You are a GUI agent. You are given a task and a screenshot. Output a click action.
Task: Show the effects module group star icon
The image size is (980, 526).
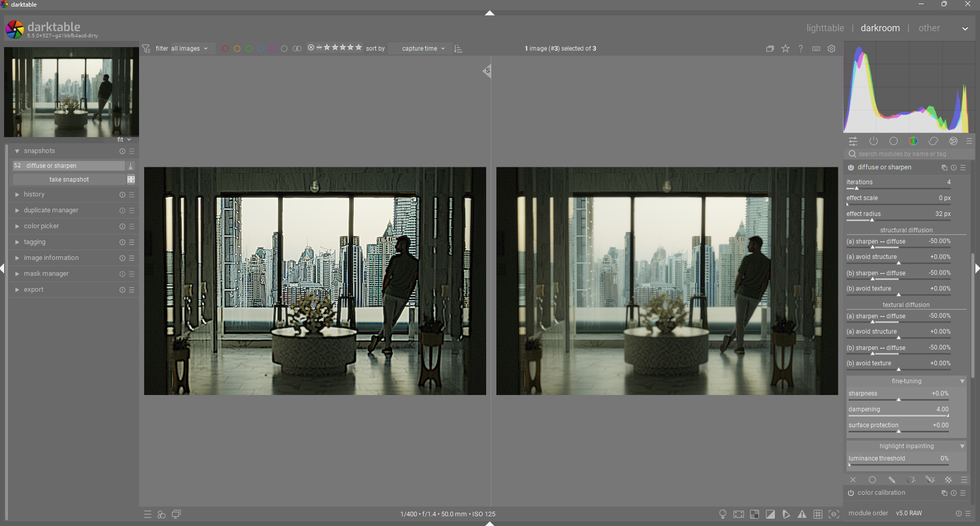pyautogui.click(x=953, y=141)
